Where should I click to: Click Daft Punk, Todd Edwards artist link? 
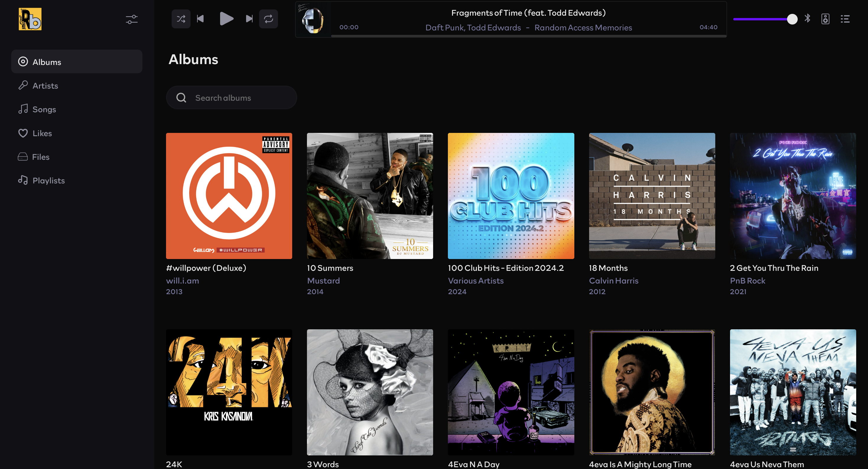(x=473, y=28)
